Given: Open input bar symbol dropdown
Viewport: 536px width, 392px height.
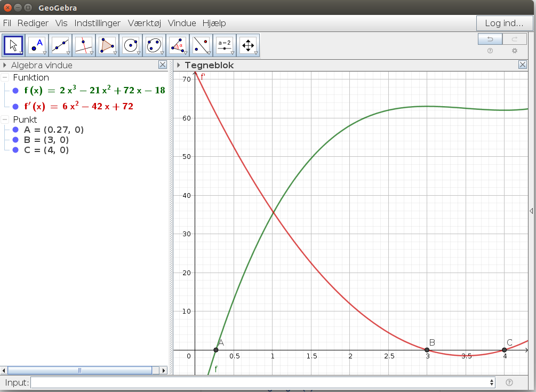Looking at the screenshot, I should click(x=492, y=382).
